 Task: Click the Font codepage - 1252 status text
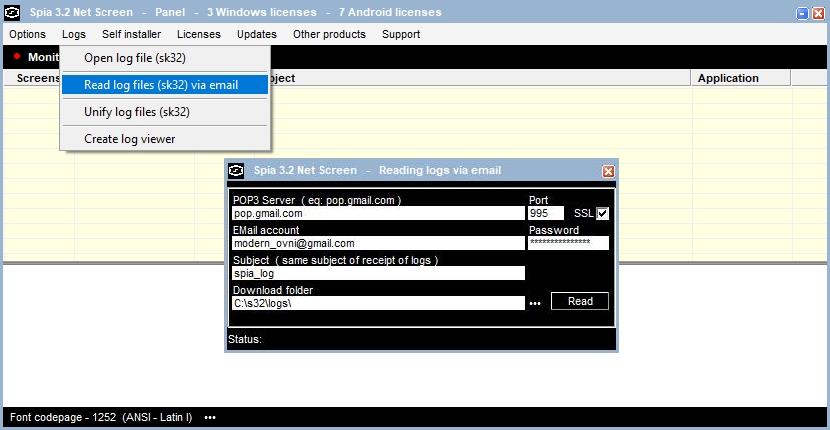tap(101, 417)
